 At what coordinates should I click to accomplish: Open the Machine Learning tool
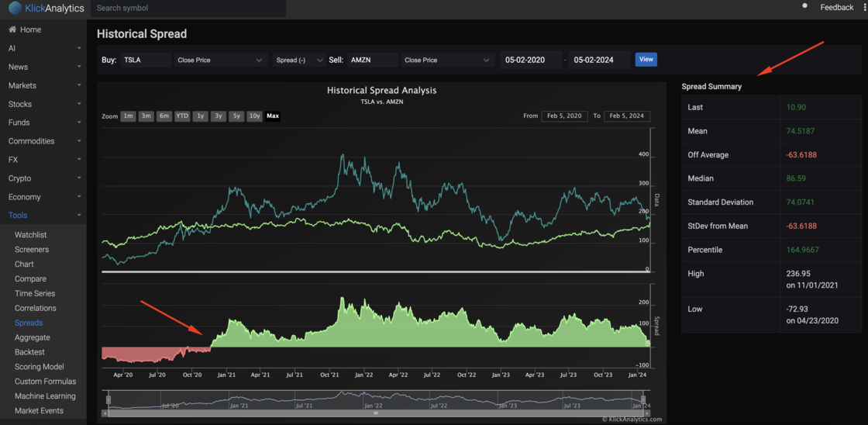(45, 396)
